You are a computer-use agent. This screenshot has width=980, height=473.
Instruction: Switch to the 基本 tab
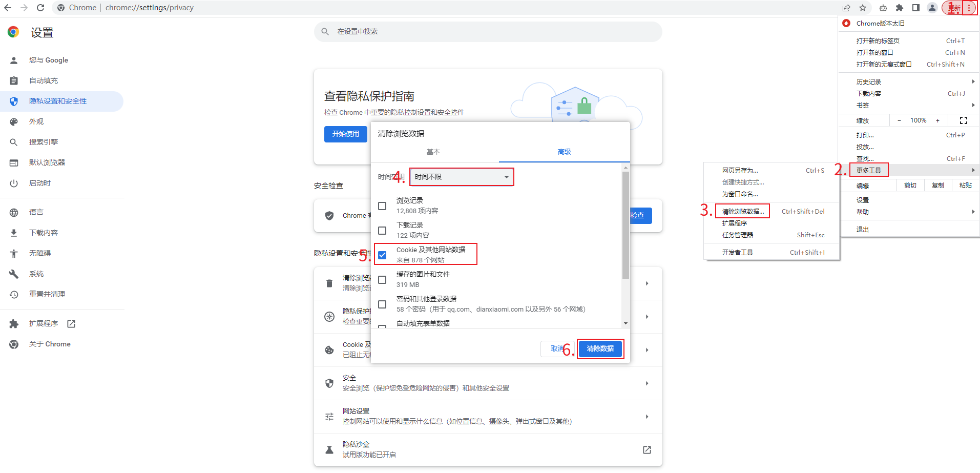[433, 152]
